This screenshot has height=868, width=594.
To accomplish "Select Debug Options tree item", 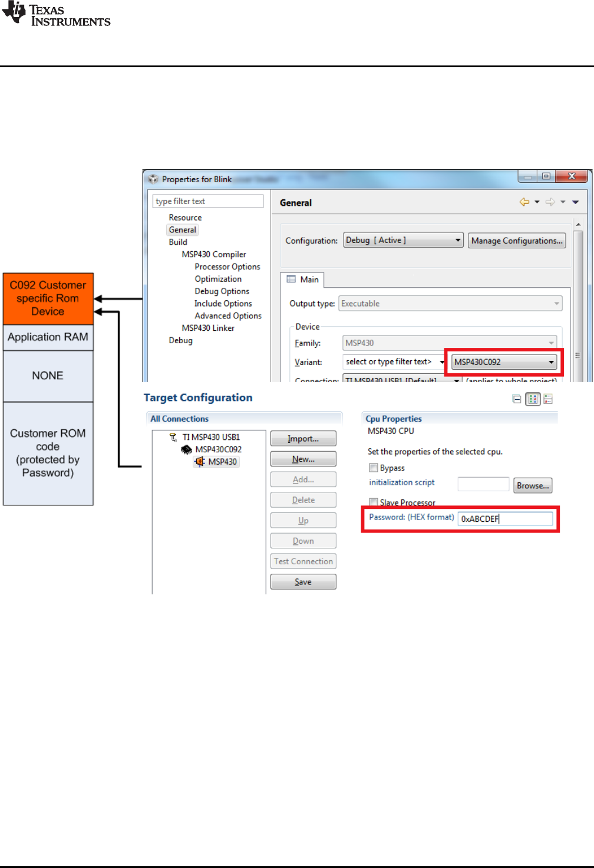I will 222,291.
